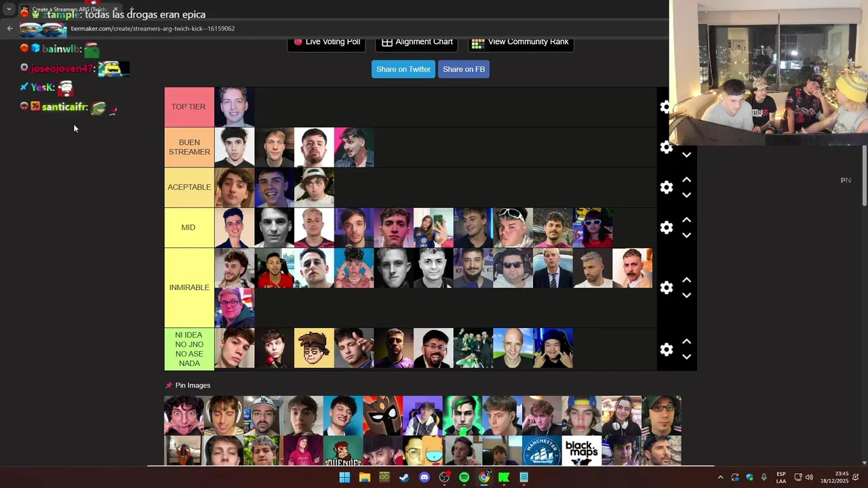The image size is (868, 488).
Task: Select pixel-art cartoon avatar in NI IDEA row
Action: click(x=314, y=348)
